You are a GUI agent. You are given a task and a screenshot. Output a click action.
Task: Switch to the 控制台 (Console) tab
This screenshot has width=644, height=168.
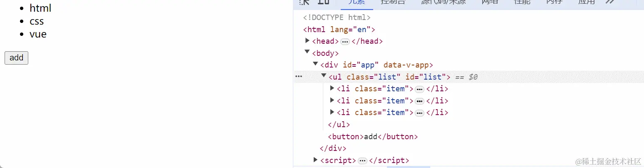pyautogui.click(x=393, y=2)
